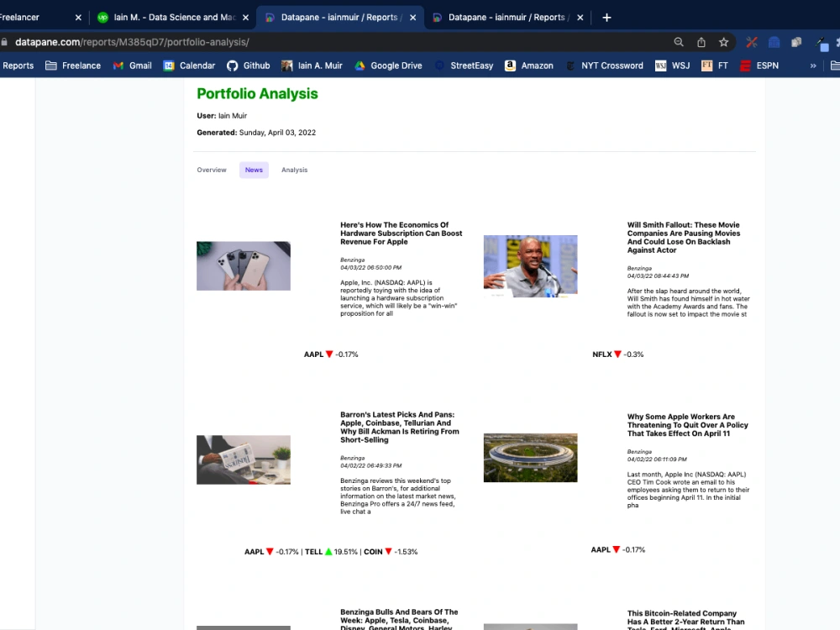Open the Freelance bookmarks folder
Viewport: 840px width, 630px height.
pos(73,66)
